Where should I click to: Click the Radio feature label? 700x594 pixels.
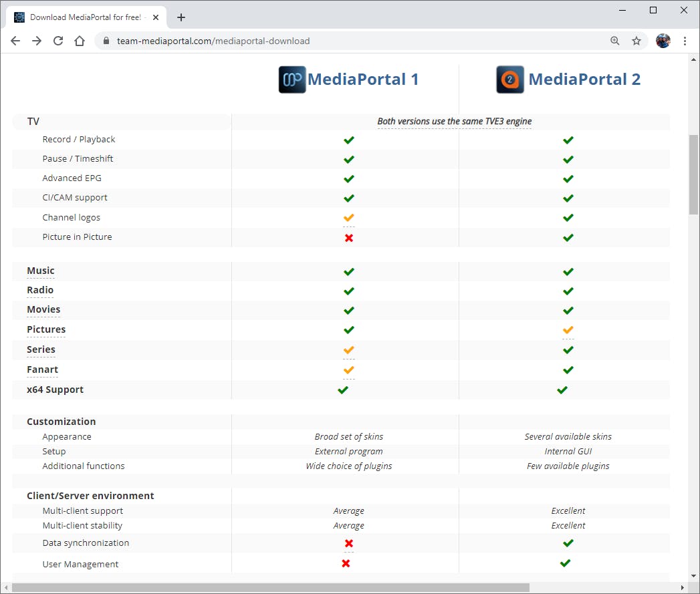click(40, 290)
